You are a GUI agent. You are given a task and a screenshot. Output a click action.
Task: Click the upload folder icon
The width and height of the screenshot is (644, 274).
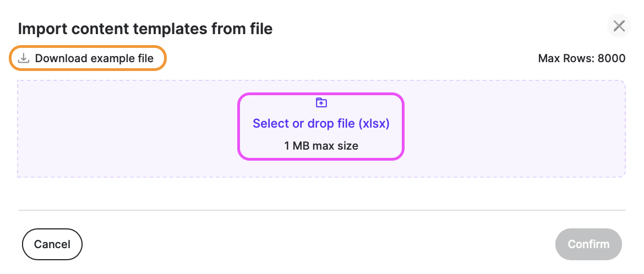point(321,102)
